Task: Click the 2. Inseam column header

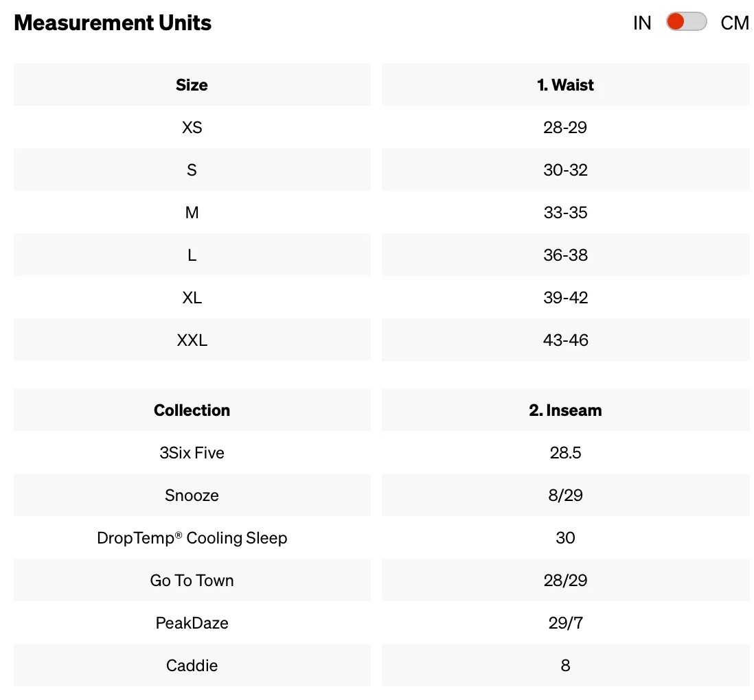Action: point(565,410)
